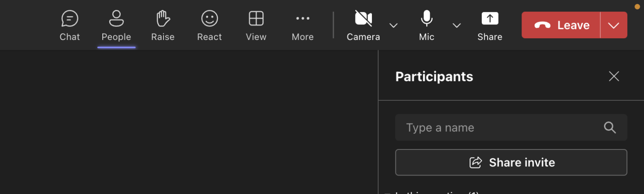The image size is (644, 194).
Task: Expand the Camera device options chevron
Action: [393, 26]
